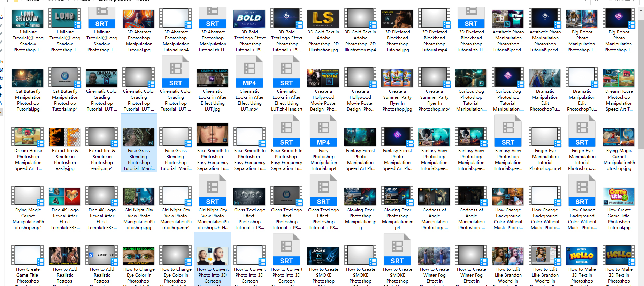Select Cinematic Looks LUT.zh-Hans.srt subtitle file
This screenshot has width=644, height=286.
pos(286,72)
